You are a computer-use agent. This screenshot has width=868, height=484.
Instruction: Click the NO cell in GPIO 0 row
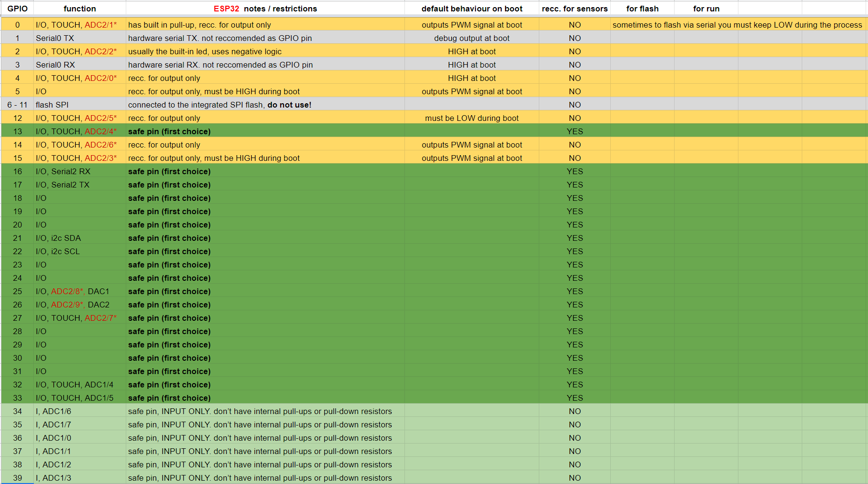tap(575, 25)
